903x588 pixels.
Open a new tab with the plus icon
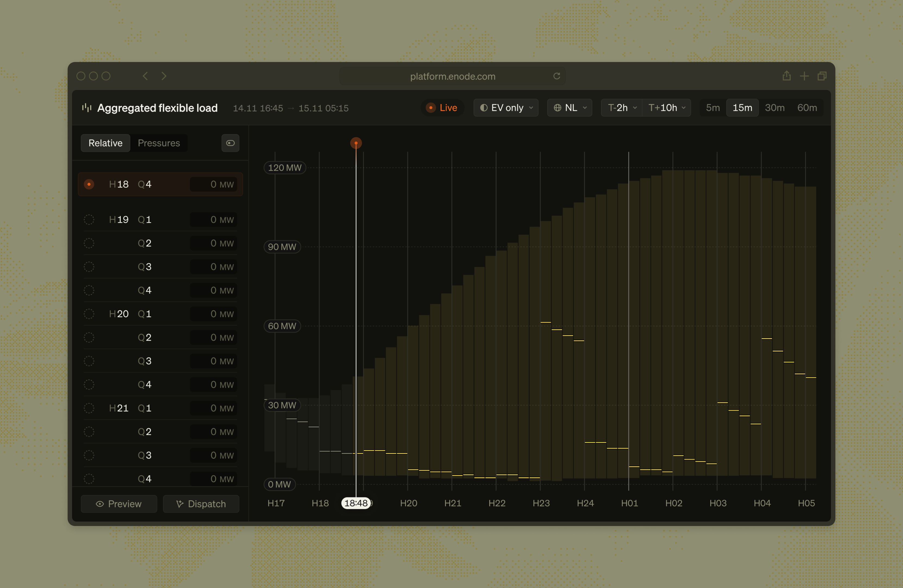point(804,76)
